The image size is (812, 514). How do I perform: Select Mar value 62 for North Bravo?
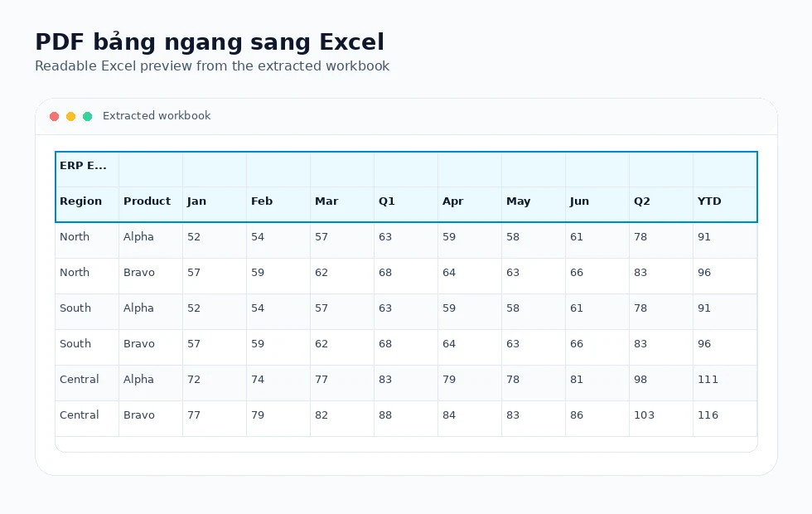[321, 273]
